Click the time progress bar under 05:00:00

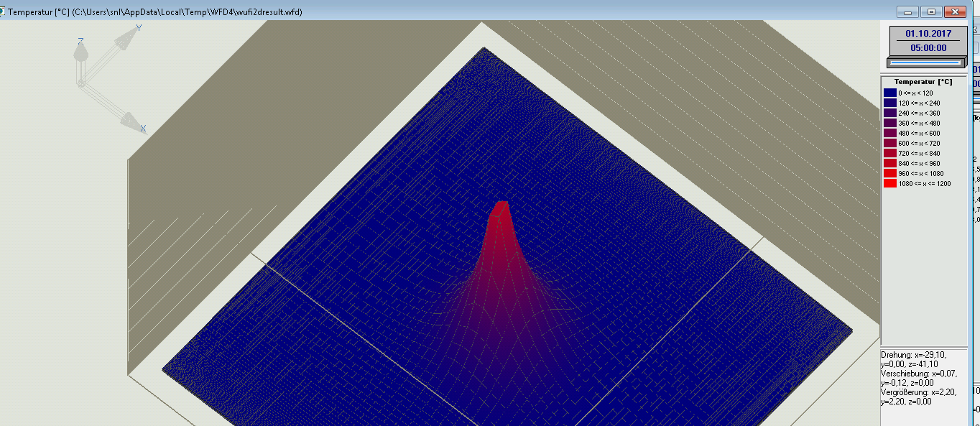928,63
